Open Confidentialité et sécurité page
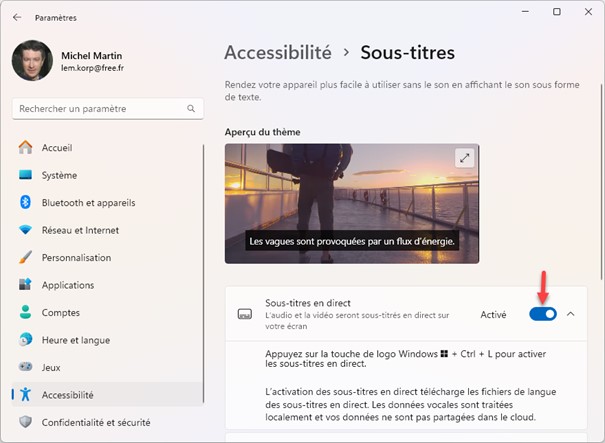 (107, 422)
